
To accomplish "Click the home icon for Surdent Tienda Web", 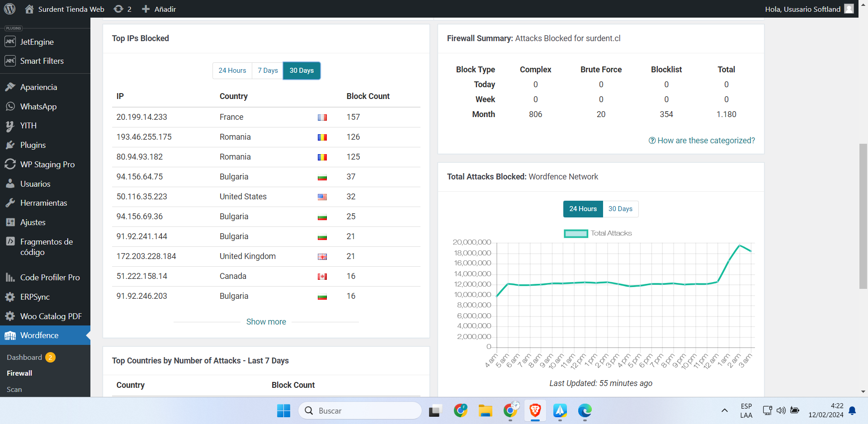I will coord(29,9).
